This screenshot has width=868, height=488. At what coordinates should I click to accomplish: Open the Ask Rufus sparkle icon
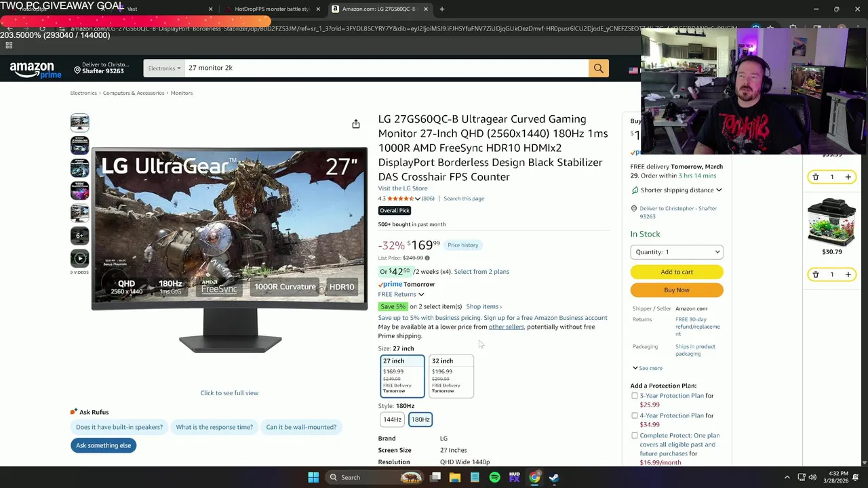tap(73, 411)
